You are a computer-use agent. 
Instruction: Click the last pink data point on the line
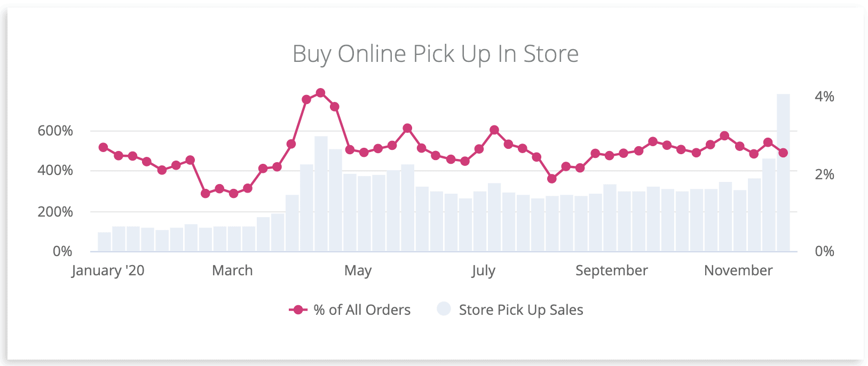coord(783,153)
